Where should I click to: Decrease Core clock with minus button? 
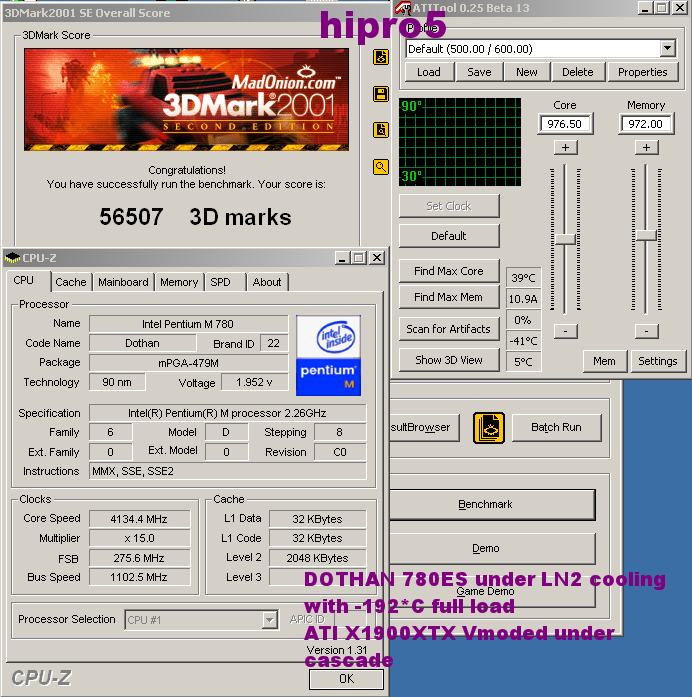click(566, 331)
